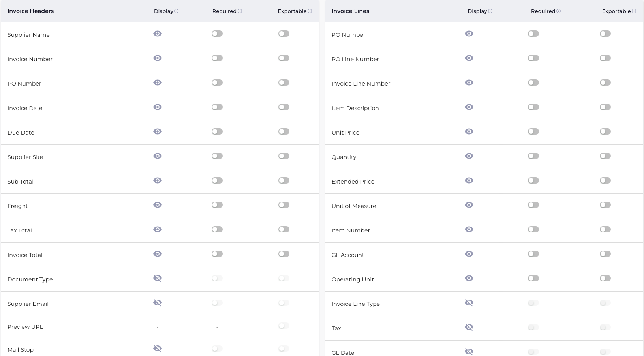
Task: Show the Document Type header field
Action: click(x=158, y=278)
